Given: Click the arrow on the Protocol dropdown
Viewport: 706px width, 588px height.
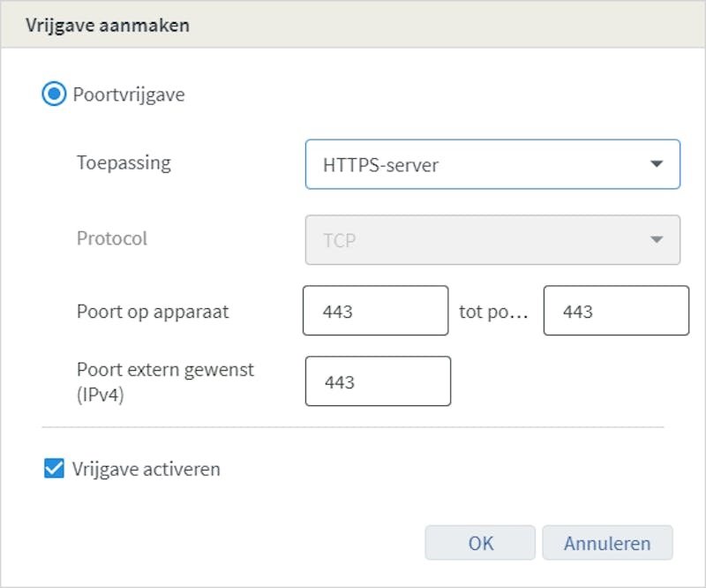Looking at the screenshot, I should pyautogui.click(x=657, y=239).
